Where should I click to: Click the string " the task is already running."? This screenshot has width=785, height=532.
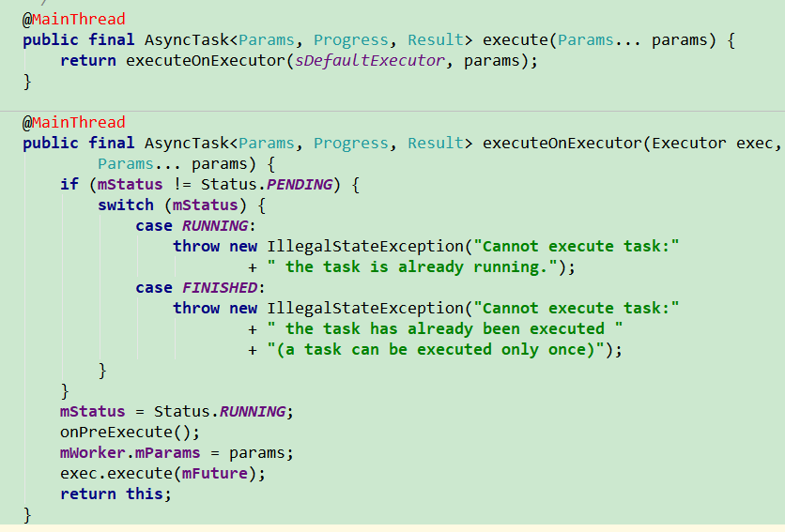tap(412, 267)
